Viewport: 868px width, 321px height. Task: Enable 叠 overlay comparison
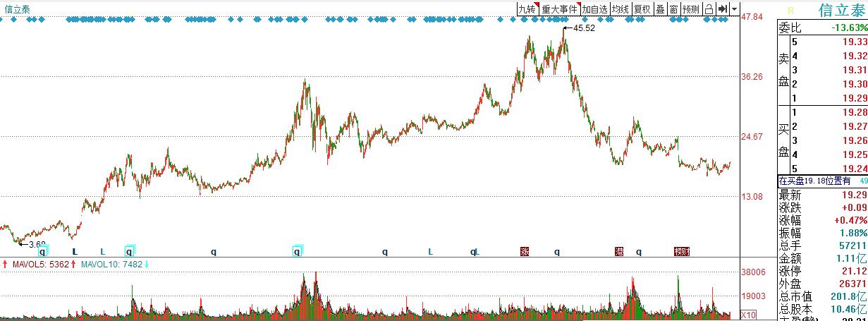click(660, 9)
